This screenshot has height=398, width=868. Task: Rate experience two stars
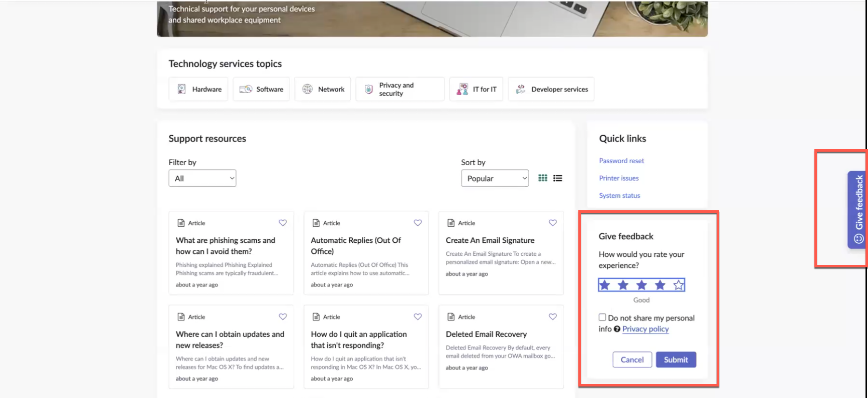tap(623, 285)
